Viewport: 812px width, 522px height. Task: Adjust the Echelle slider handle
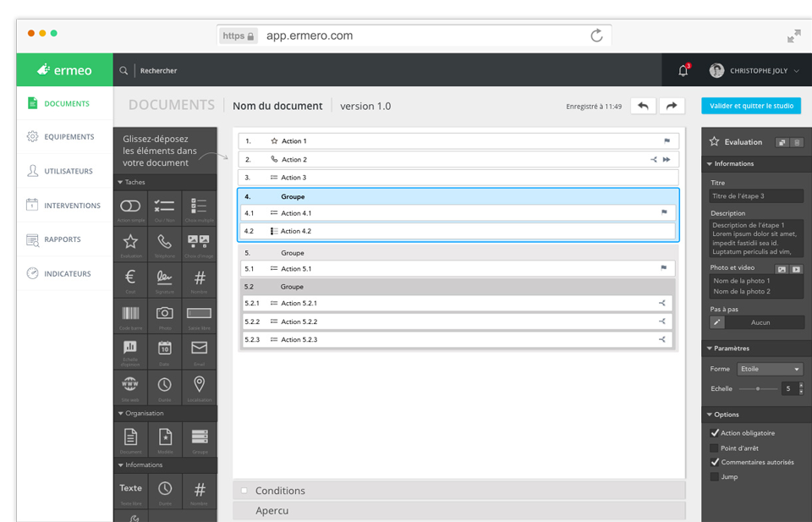point(758,389)
